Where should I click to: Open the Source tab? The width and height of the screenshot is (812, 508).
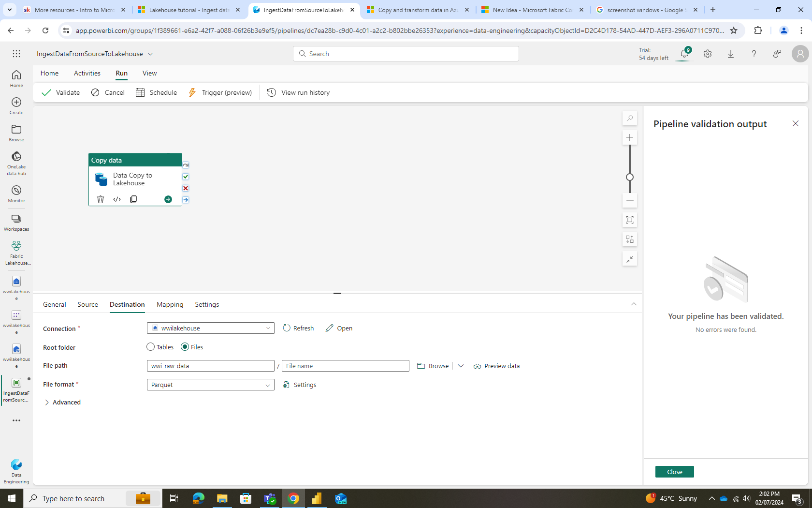88,304
